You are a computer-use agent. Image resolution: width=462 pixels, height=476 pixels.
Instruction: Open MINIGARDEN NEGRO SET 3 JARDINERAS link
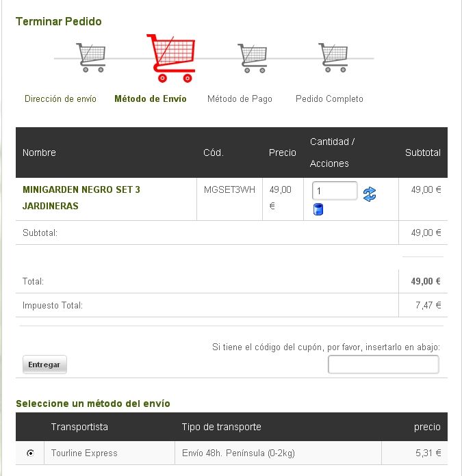pos(81,198)
